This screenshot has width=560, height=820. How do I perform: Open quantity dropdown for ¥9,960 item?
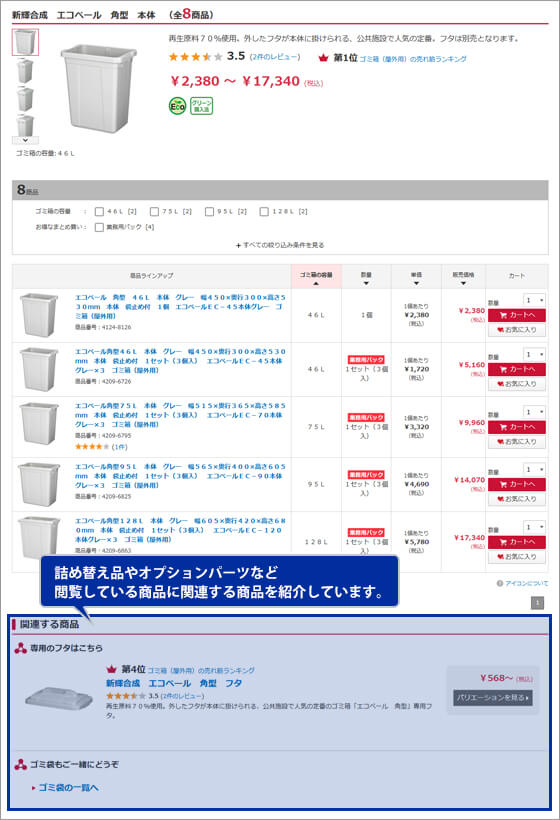(x=534, y=412)
